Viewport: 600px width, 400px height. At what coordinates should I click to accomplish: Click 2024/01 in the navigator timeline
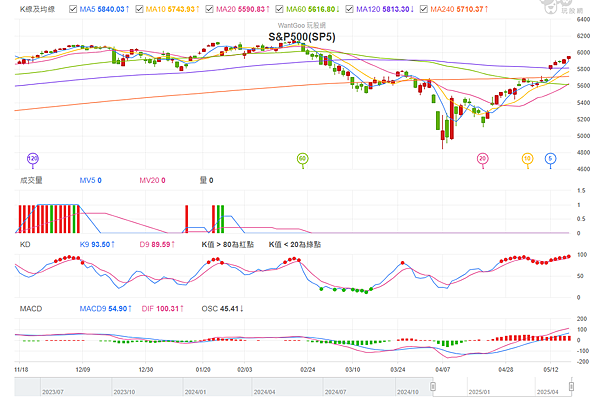196,392
